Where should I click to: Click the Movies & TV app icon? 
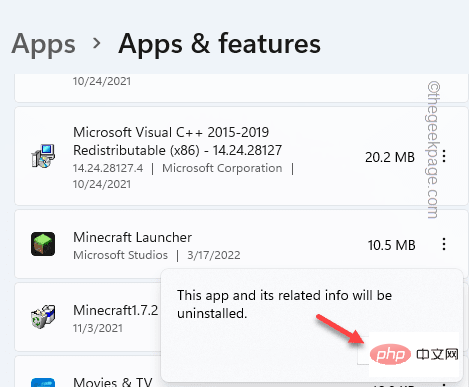click(43, 382)
